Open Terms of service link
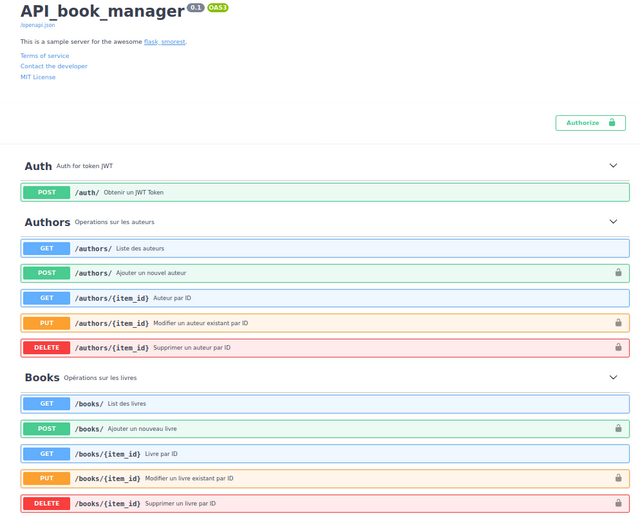The height and width of the screenshot is (521, 640). pyautogui.click(x=45, y=56)
